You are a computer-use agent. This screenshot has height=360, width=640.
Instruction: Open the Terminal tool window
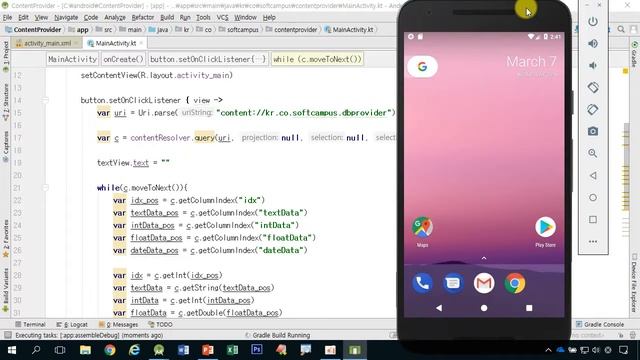click(30, 324)
